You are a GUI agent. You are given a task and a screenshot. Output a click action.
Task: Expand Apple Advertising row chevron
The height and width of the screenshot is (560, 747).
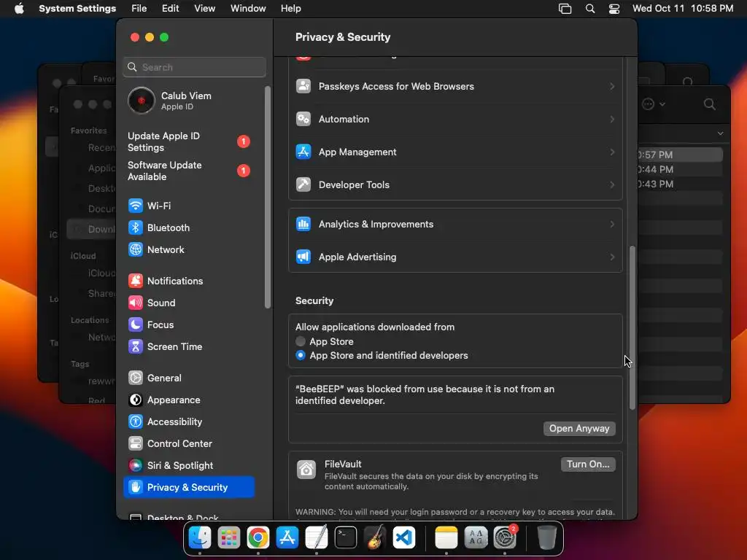point(612,257)
